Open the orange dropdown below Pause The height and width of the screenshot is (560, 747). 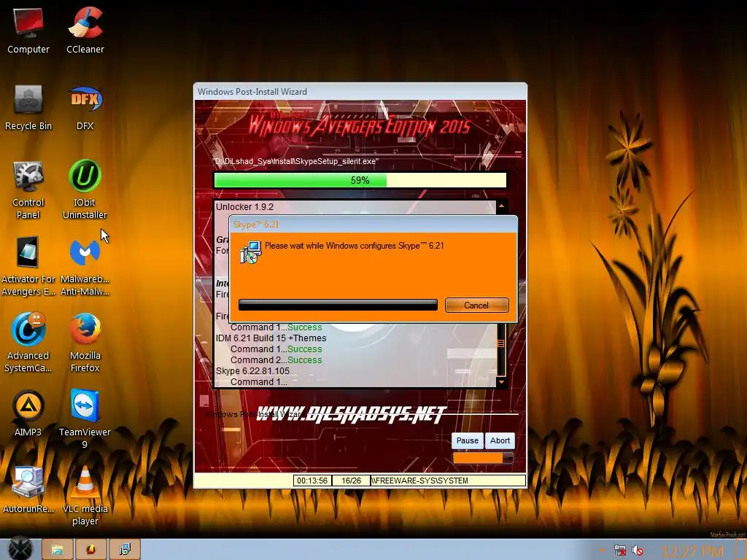click(x=483, y=458)
